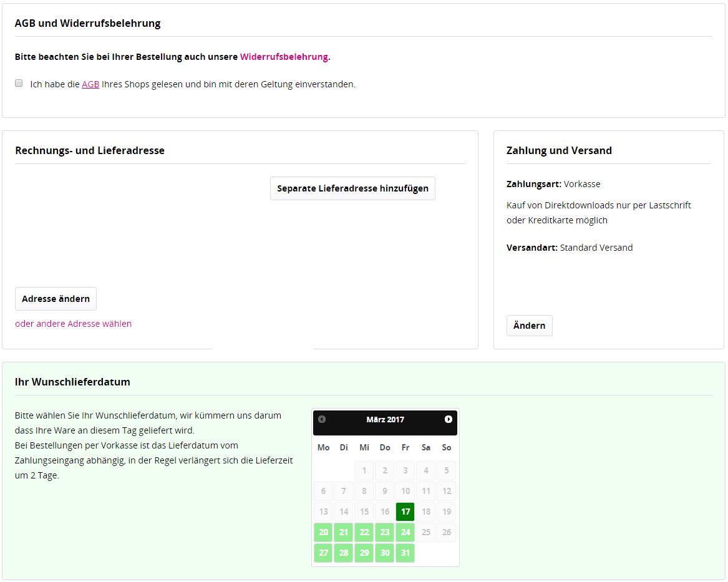Open the Widerrufsbelehrung link
The height and width of the screenshot is (582, 728).
pos(284,57)
